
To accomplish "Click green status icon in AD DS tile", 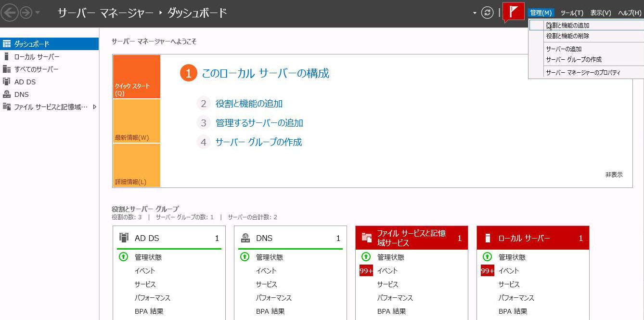I will pyautogui.click(x=123, y=257).
